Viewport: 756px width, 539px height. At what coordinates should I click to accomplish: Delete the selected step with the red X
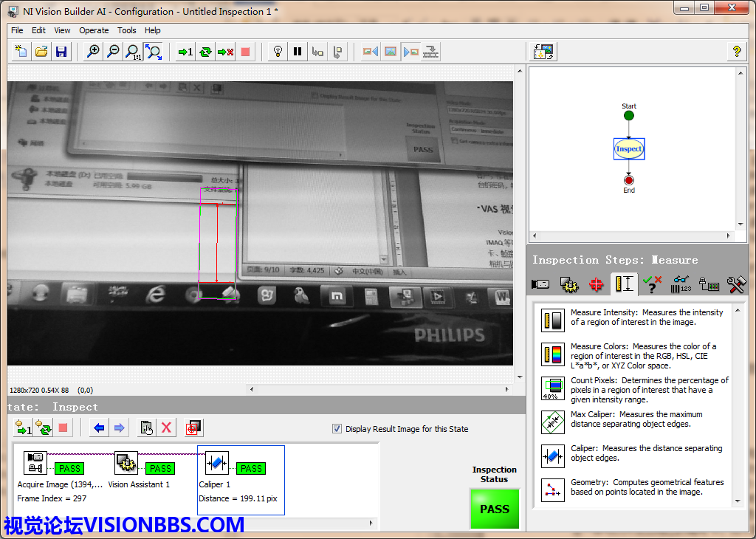point(166,428)
